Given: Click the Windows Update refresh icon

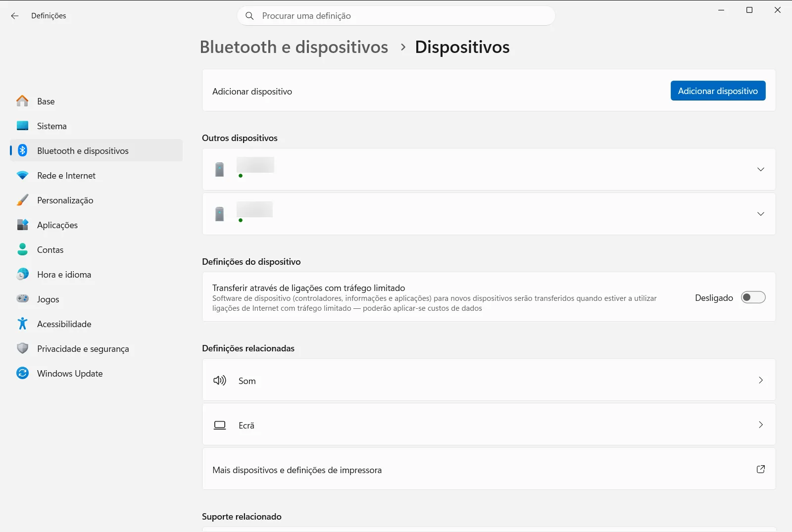Looking at the screenshot, I should click(22, 373).
